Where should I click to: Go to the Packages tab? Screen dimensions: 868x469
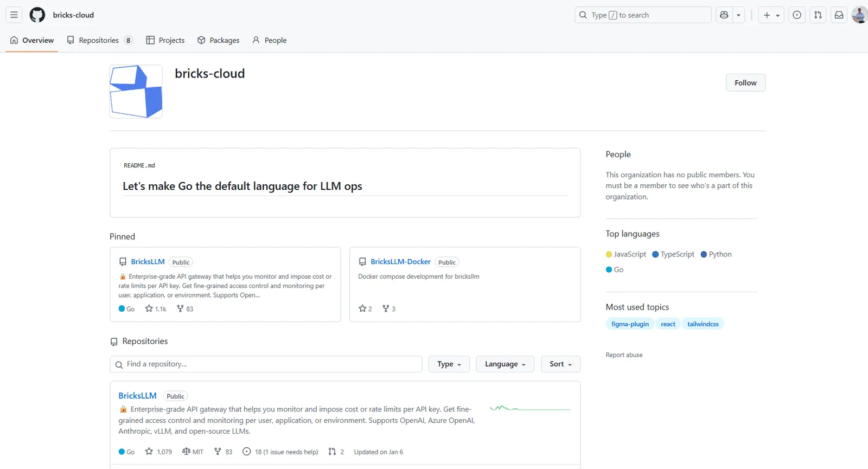pyautogui.click(x=218, y=40)
